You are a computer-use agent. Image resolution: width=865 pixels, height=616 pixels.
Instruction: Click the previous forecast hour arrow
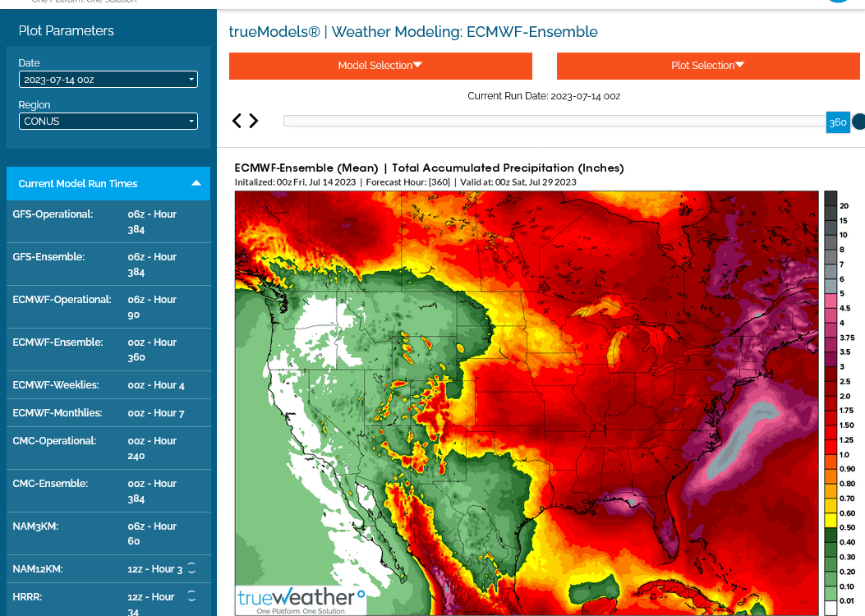tap(237, 121)
